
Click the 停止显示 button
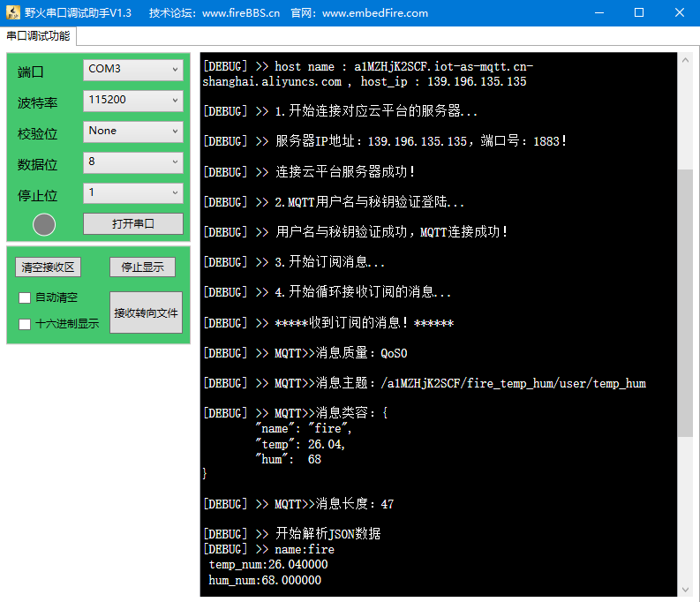coord(142,267)
